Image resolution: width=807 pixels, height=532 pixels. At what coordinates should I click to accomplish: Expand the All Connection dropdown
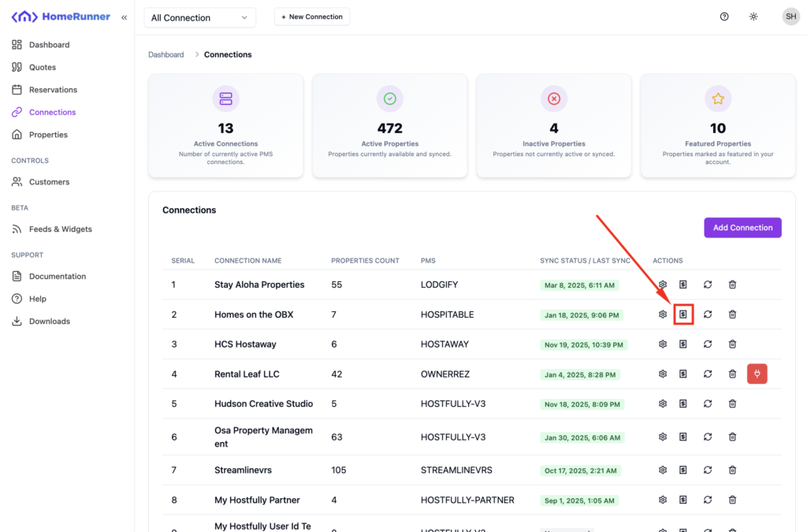pyautogui.click(x=200, y=17)
